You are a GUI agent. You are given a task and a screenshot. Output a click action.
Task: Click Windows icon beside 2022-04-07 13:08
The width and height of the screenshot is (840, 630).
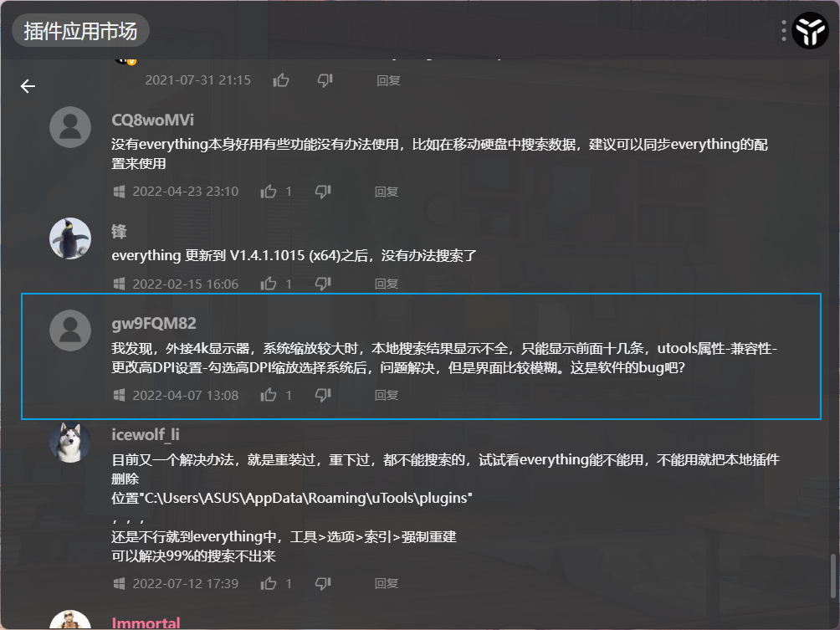coord(120,395)
